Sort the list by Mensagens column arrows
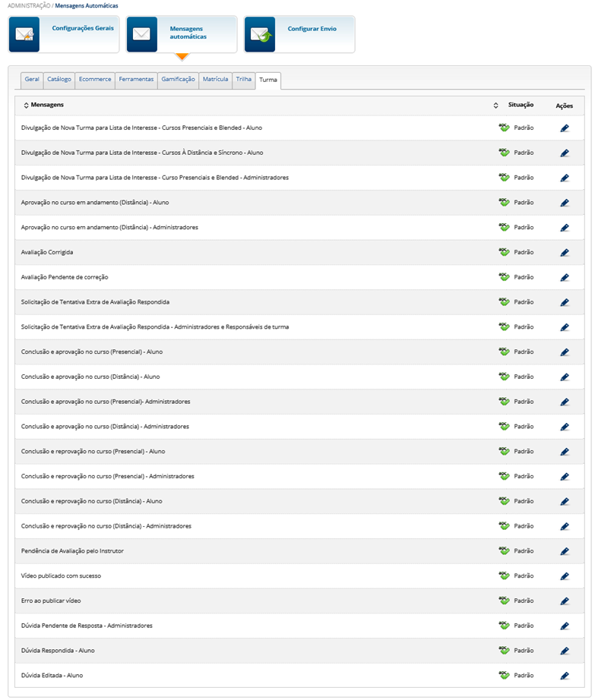Viewport: 598px width, 700px height. coord(26,104)
